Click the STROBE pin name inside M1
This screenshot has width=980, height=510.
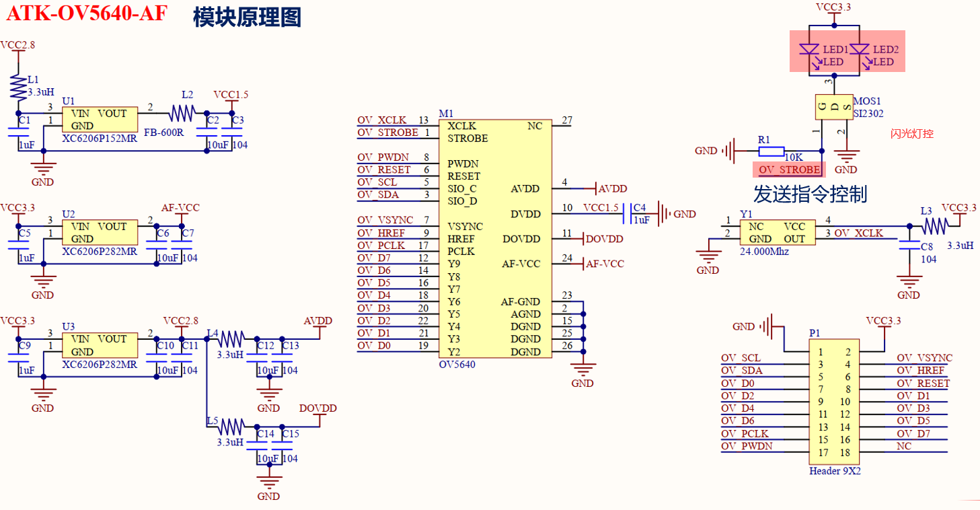(x=468, y=138)
